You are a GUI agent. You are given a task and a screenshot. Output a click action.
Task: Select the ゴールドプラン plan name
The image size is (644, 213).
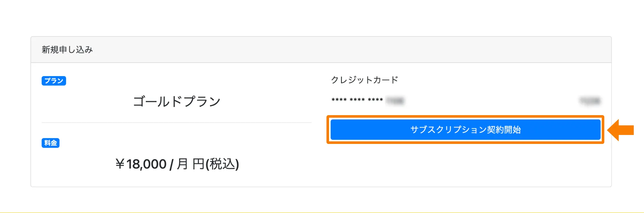click(177, 101)
